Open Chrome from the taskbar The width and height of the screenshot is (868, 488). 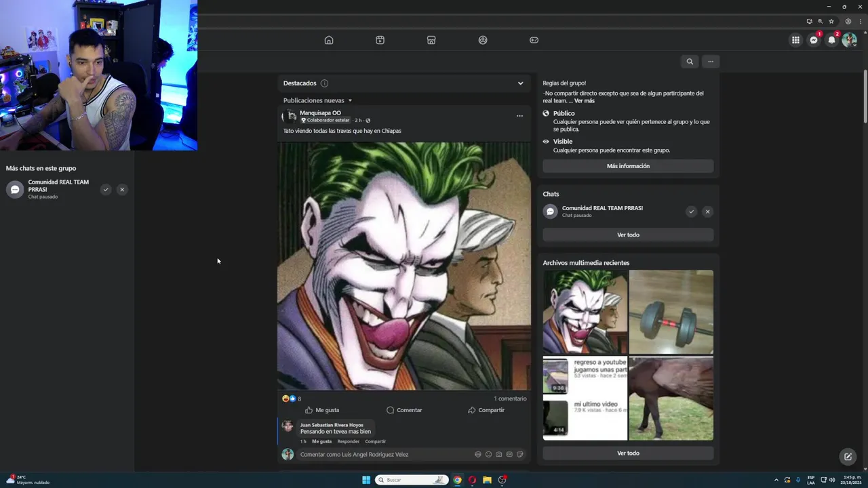point(457,480)
